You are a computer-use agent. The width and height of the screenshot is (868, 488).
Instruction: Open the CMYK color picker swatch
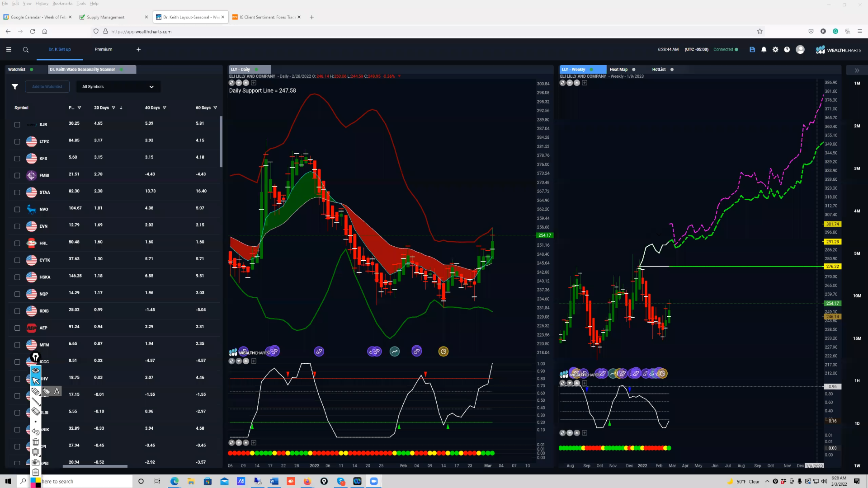click(x=36, y=482)
